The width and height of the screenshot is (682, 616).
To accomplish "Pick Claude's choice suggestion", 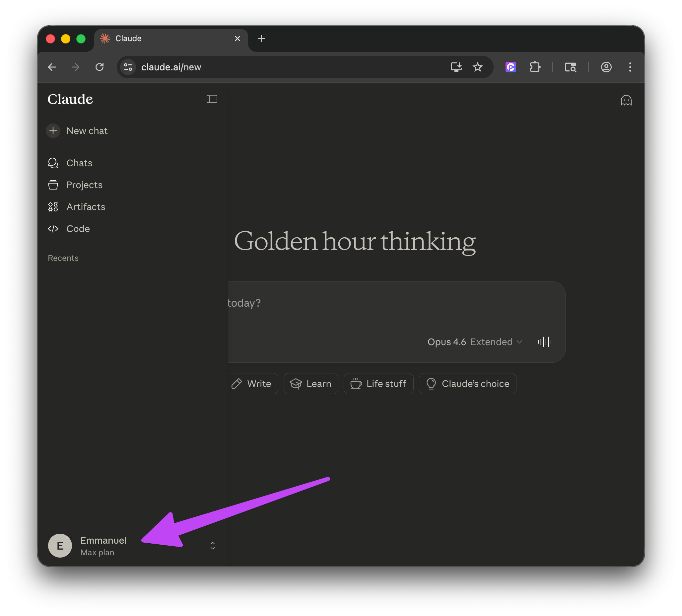I will click(467, 384).
